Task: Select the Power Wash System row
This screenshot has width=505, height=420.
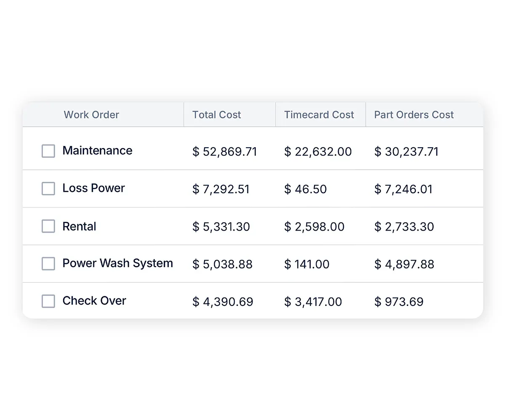Action: [118, 263]
